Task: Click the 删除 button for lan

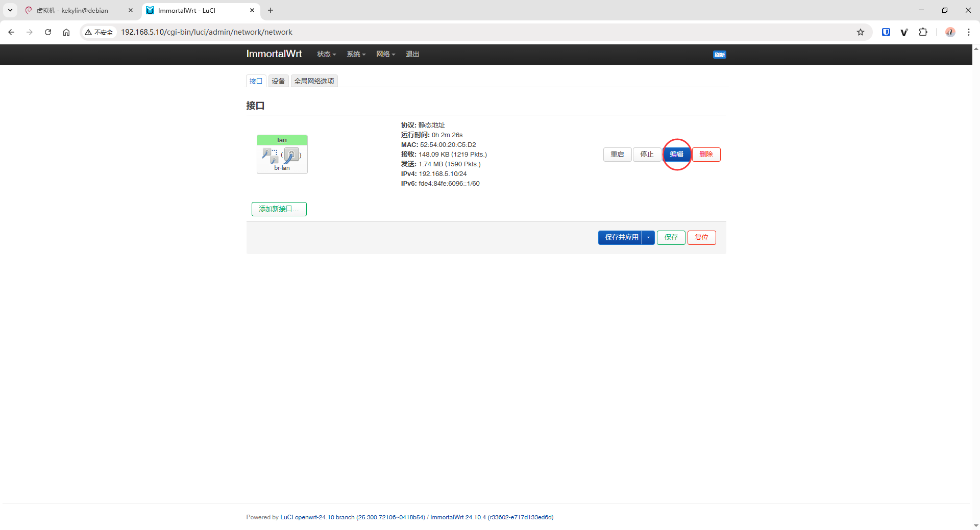Action: tap(706, 155)
